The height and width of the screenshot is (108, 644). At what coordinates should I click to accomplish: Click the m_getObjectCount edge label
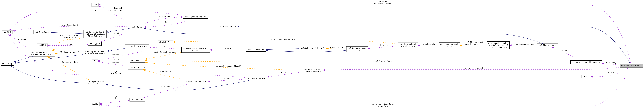[69, 25]
